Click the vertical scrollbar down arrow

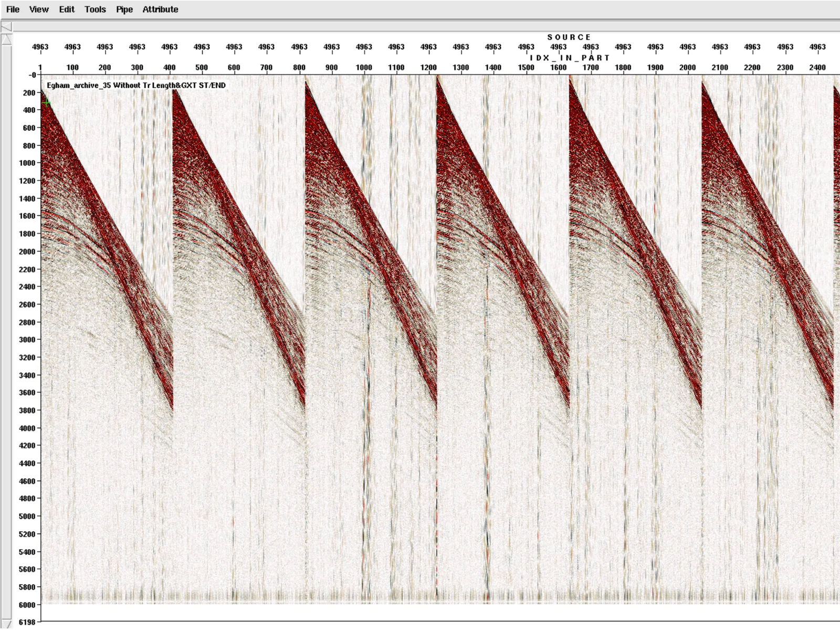(6, 624)
